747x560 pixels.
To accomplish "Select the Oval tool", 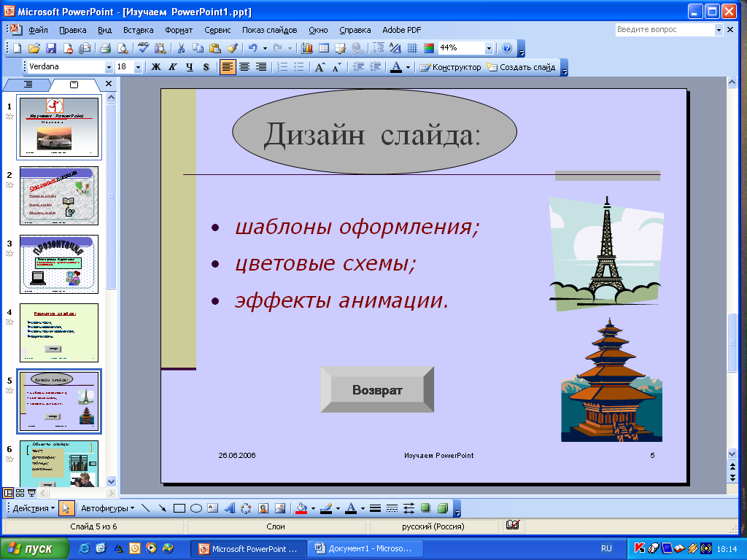I will 196,508.
